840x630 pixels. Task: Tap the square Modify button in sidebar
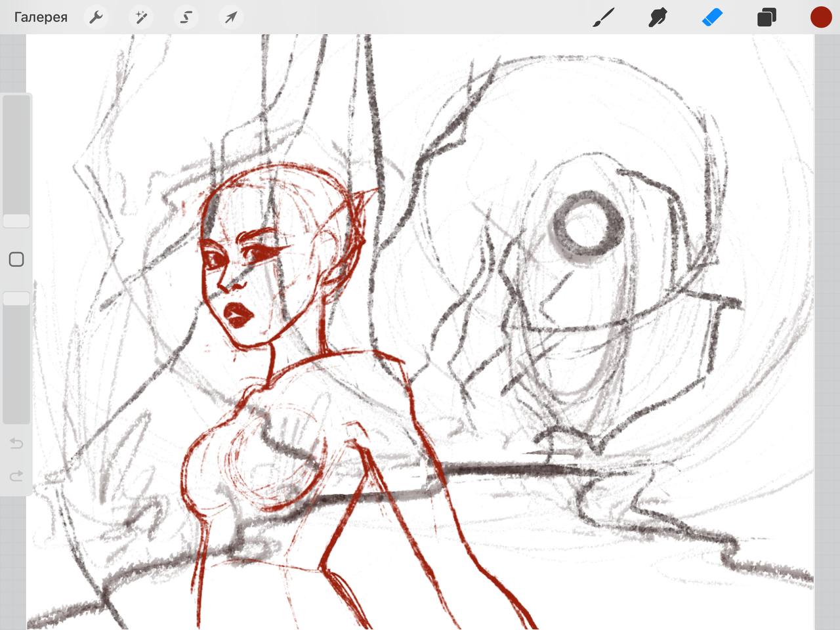pos(16,259)
